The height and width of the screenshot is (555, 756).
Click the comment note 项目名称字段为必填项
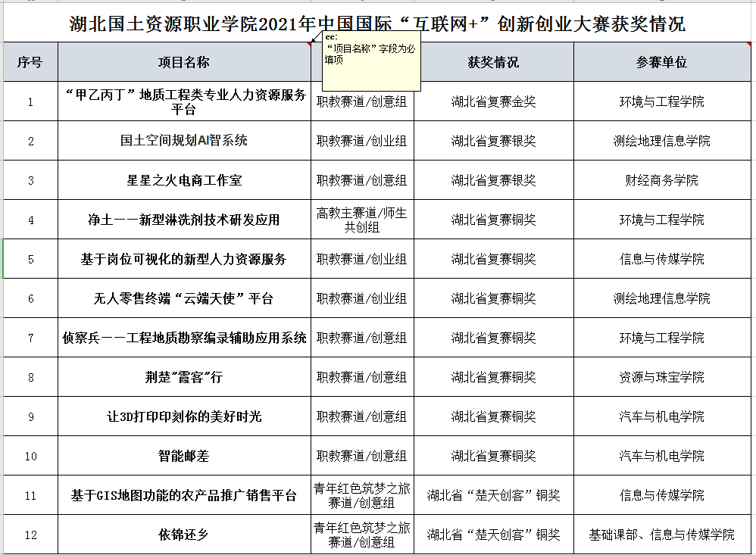coord(371,61)
